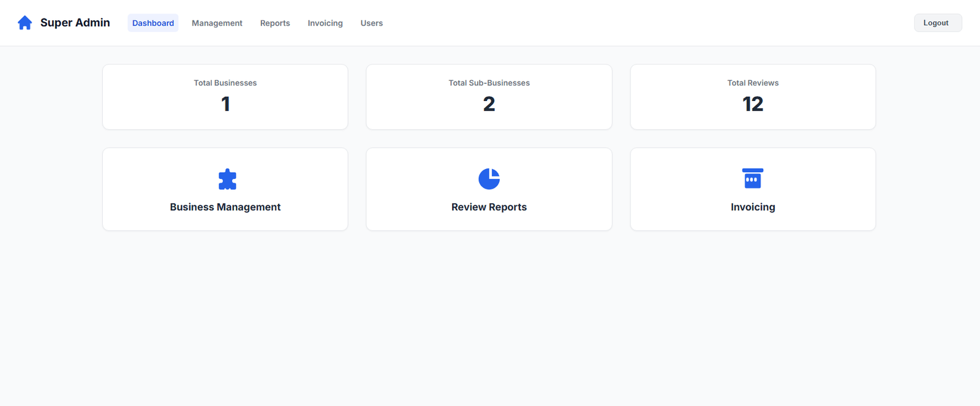Open the Users navigation tab
Image resolution: width=980 pixels, height=406 pixels.
(371, 23)
